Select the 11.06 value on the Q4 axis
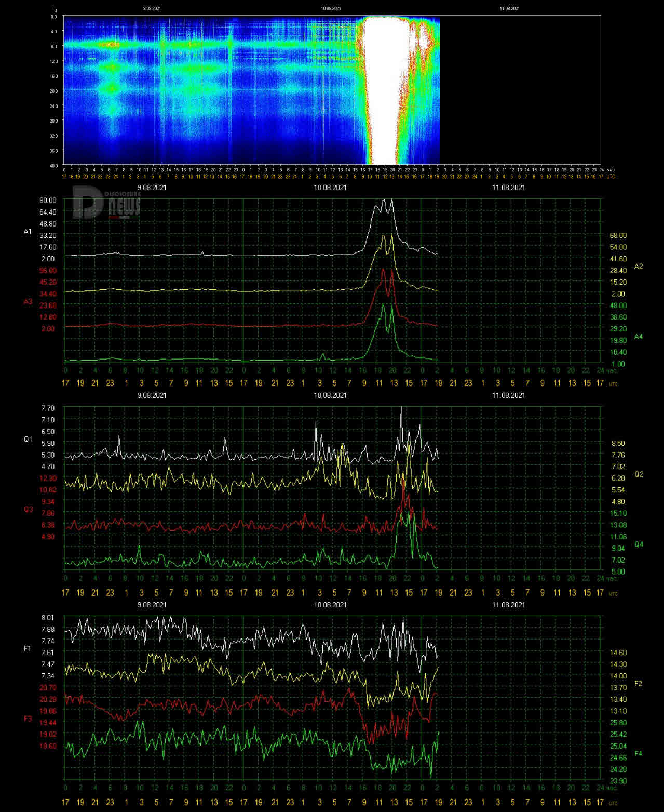The width and height of the screenshot is (664, 812). click(618, 537)
